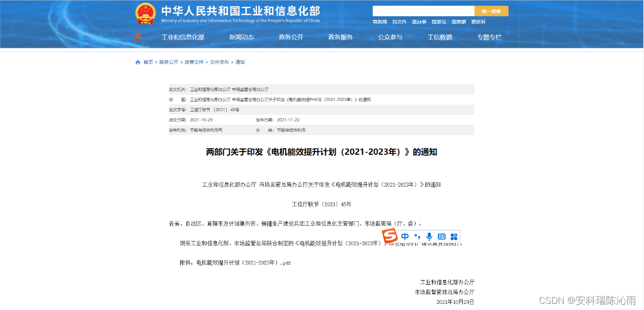
Task: Open the soft keyboard from IME bar
Action: point(442,236)
